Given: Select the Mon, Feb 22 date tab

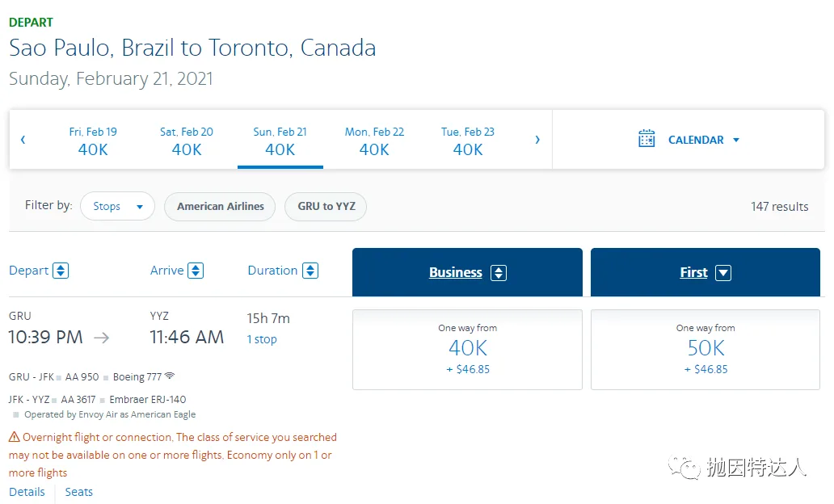Looking at the screenshot, I should pyautogui.click(x=374, y=140).
